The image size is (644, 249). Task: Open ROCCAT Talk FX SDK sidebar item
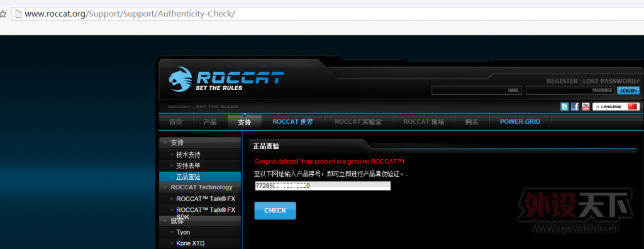[x=206, y=213]
